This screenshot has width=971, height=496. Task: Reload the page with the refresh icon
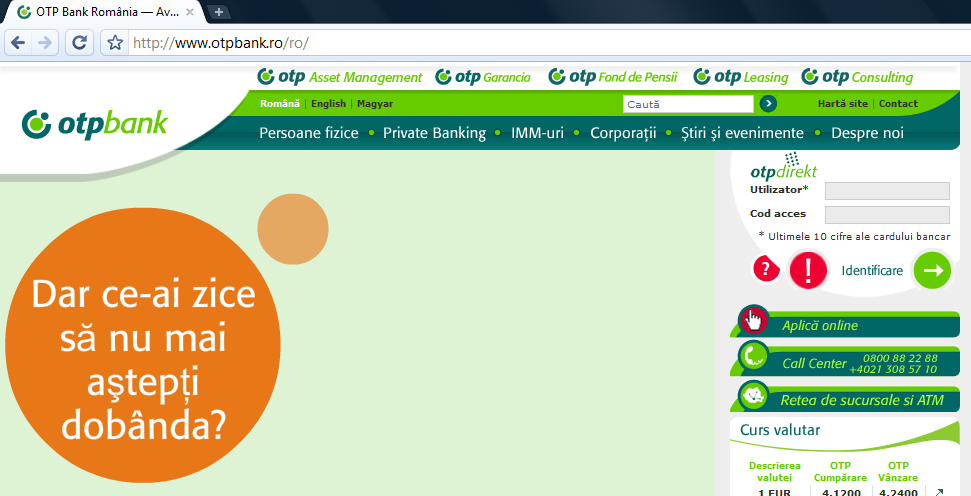coord(79,43)
